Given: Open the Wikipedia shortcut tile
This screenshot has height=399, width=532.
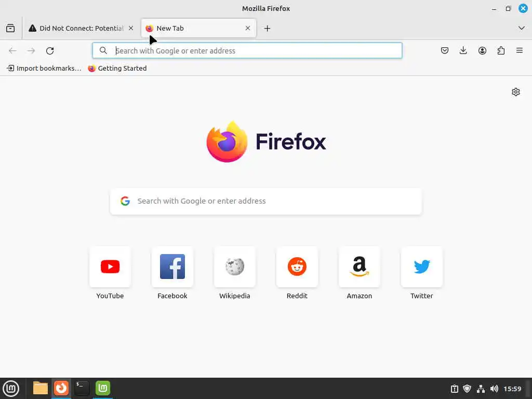Looking at the screenshot, I should click(x=235, y=267).
